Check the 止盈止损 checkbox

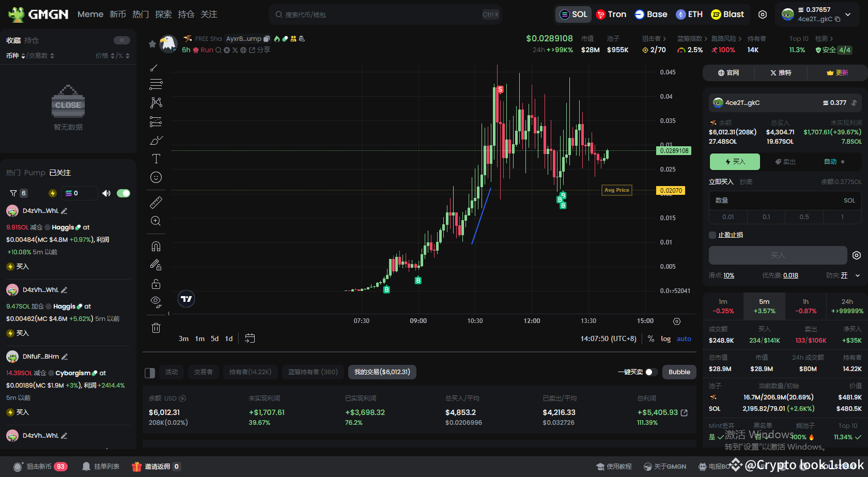coord(712,235)
